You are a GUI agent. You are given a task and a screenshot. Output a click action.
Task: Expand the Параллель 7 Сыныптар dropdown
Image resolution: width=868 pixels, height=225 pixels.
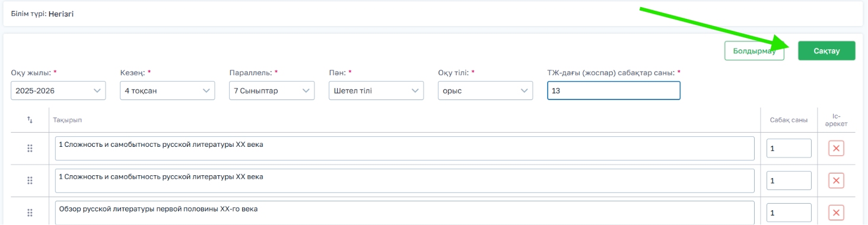[x=272, y=91]
